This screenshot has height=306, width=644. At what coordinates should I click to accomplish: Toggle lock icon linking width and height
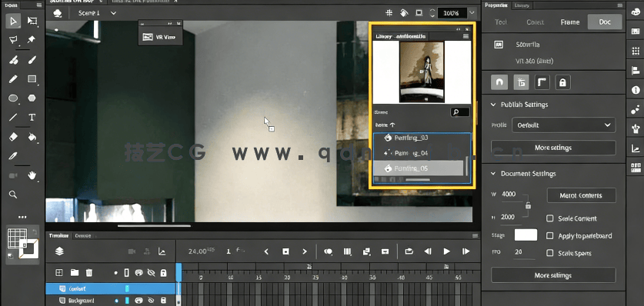tap(528, 205)
